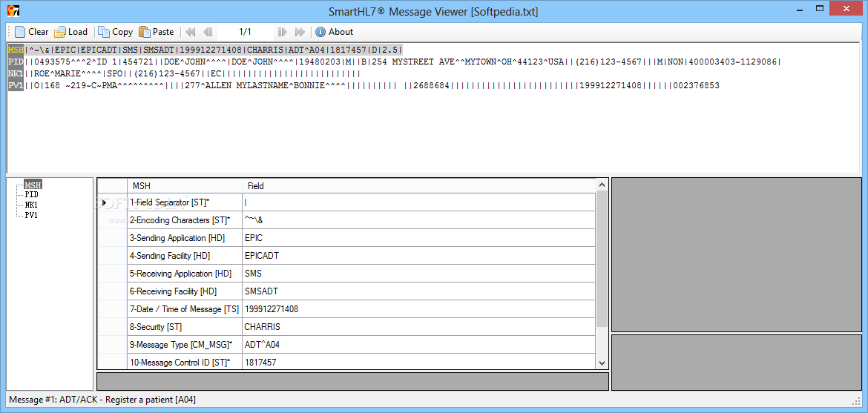This screenshot has width=868, height=413.
Task: Click the 1/1 message counter field
Action: tap(245, 32)
